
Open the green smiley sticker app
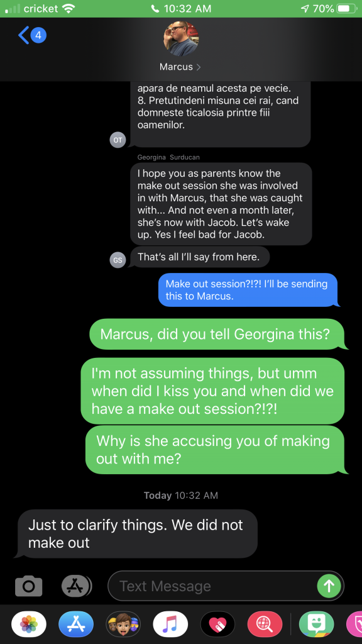tap(317, 625)
